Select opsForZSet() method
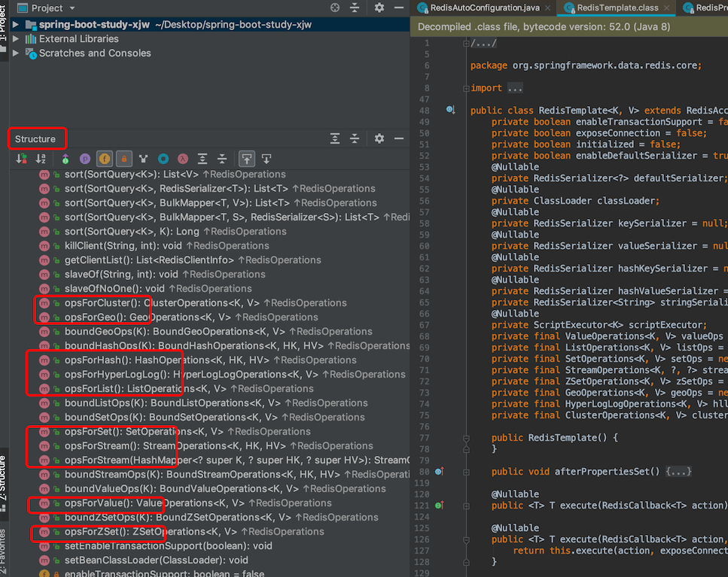The width and height of the screenshot is (728, 577). [x=194, y=532]
